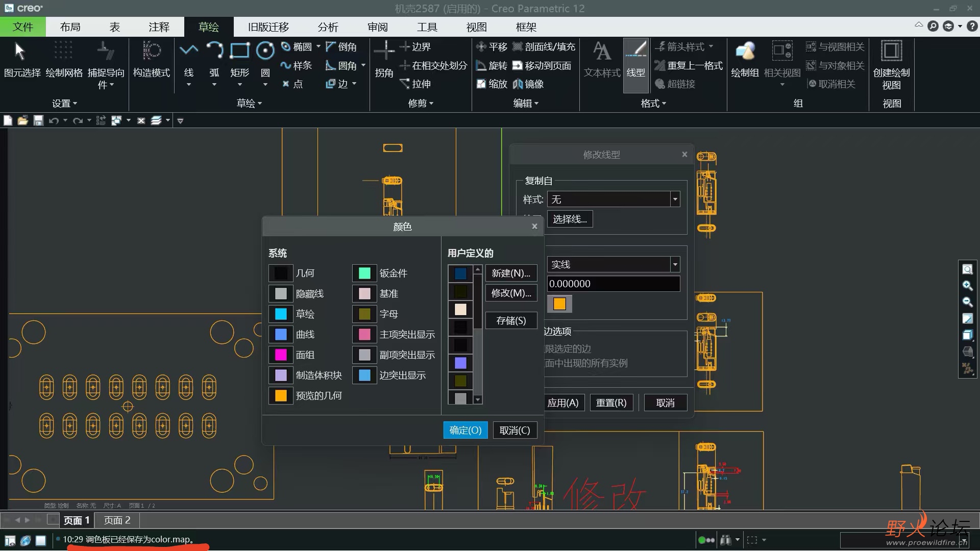Click New (新建) user-defined color button
Viewport: 980px width, 551px height.
click(x=510, y=273)
